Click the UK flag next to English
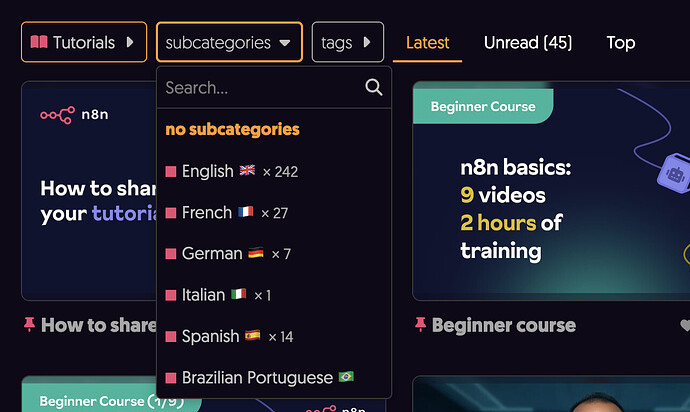The width and height of the screenshot is (690, 412). (247, 170)
